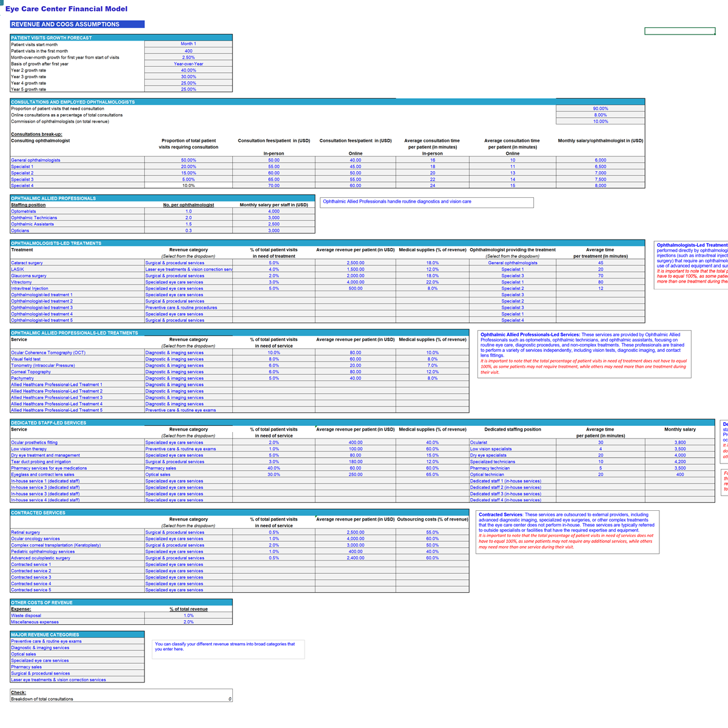Select Visual field test revenue 60.00
The width and height of the screenshot is (728, 728).
(x=356, y=359)
